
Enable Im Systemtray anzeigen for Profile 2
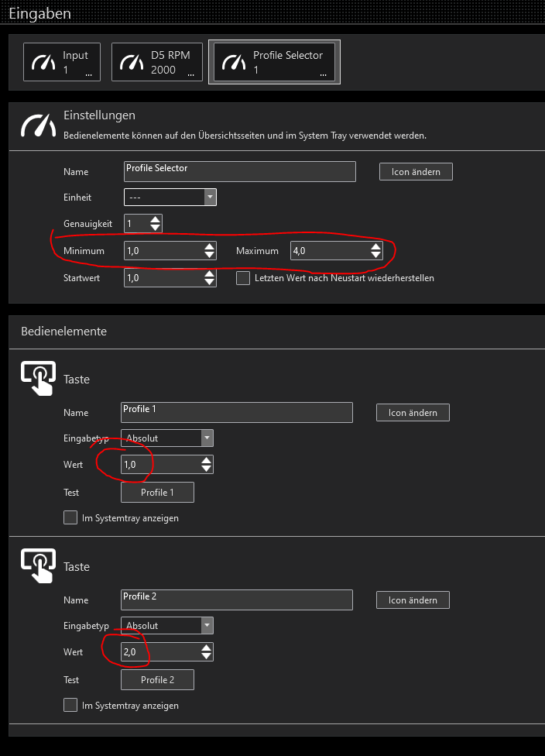coord(70,706)
